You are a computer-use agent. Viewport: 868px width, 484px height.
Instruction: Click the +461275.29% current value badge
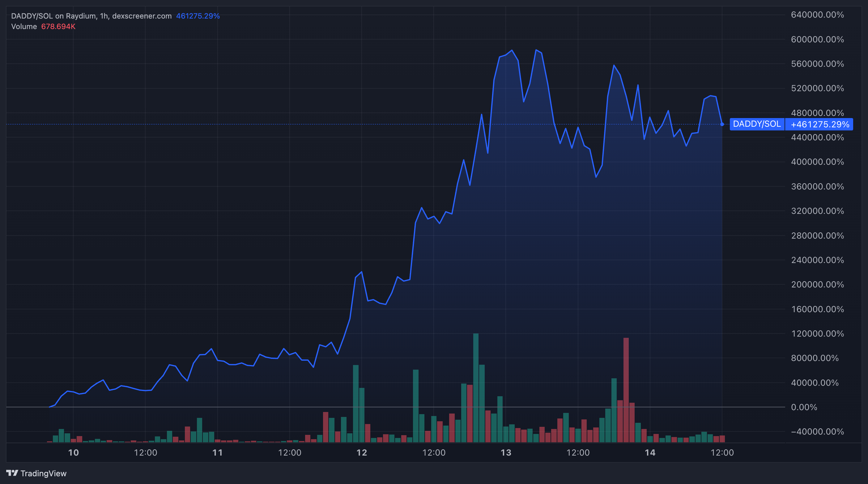click(819, 124)
